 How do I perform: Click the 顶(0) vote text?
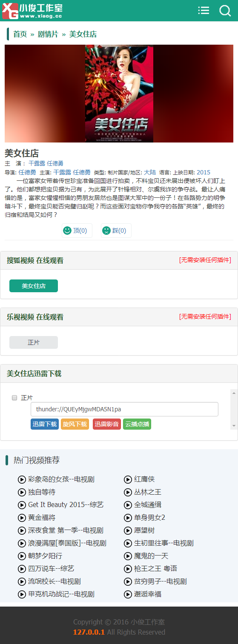[80, 231]
